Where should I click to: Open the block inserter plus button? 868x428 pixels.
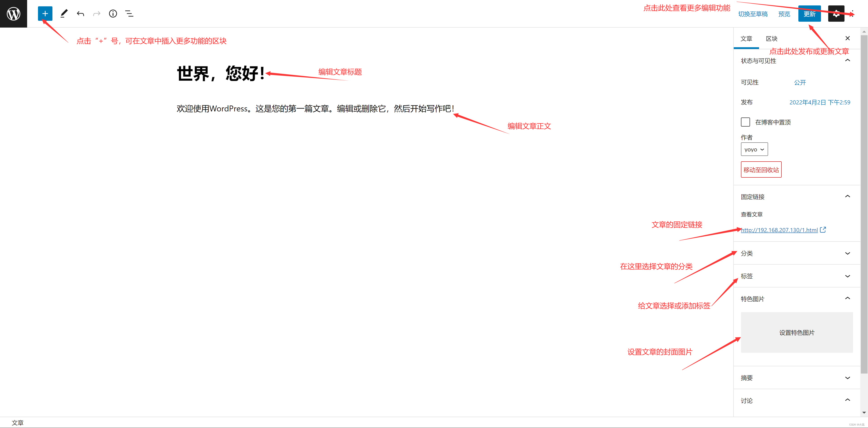coord(45,14)
